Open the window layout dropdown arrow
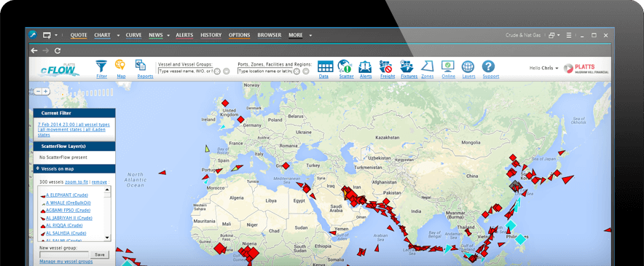Screen dimensions: 644x266 [x=559, y=36]
